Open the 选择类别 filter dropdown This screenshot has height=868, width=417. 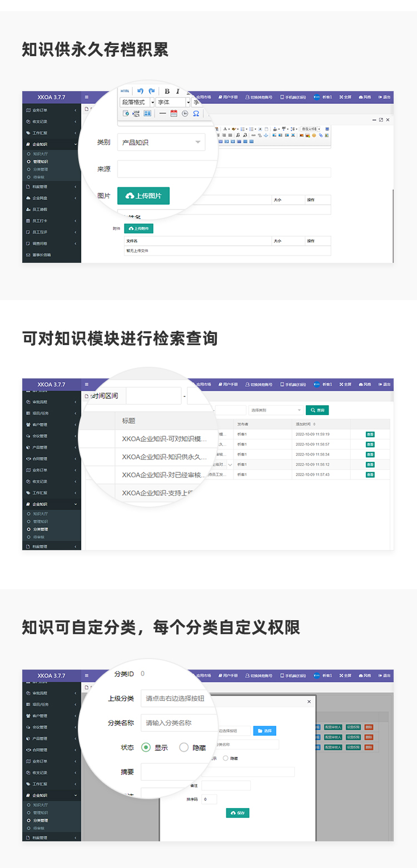click(276, 410)
